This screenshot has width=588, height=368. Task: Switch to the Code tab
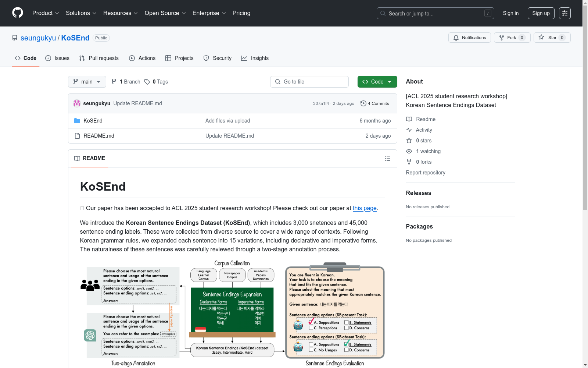26,58
